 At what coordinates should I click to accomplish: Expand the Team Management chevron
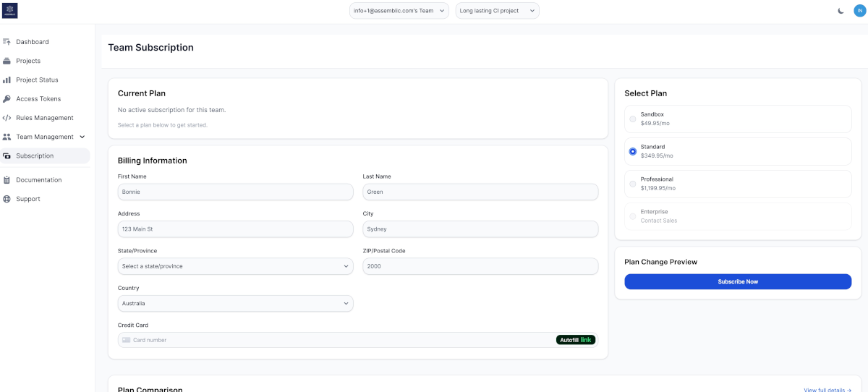tap(82, 137)
